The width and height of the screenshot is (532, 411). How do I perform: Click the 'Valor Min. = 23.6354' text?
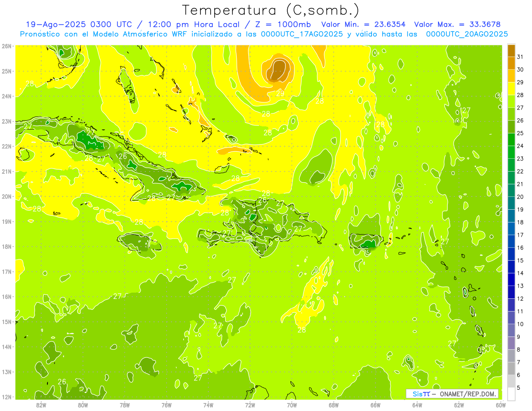tap(363, 24)
